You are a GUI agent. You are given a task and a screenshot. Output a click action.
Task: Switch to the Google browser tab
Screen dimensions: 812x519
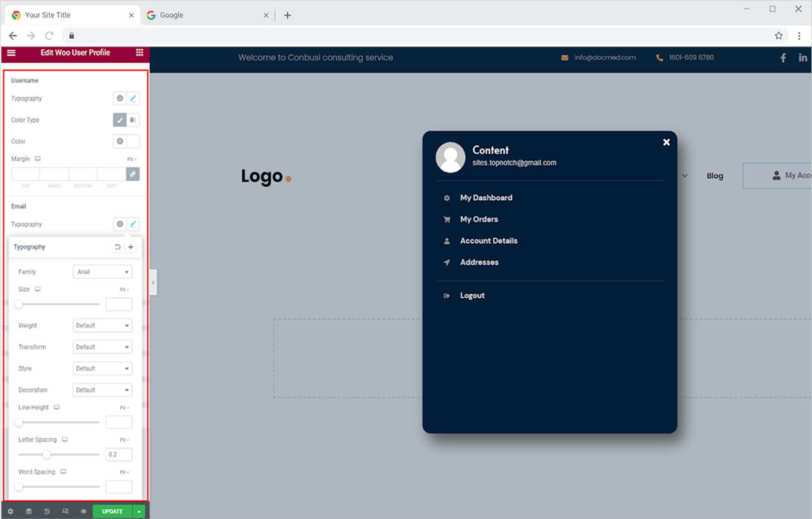click(x=172, y=15)
